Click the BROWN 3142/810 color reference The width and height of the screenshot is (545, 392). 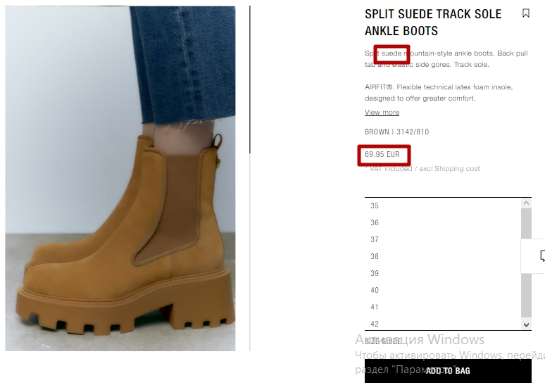[396, 132]
